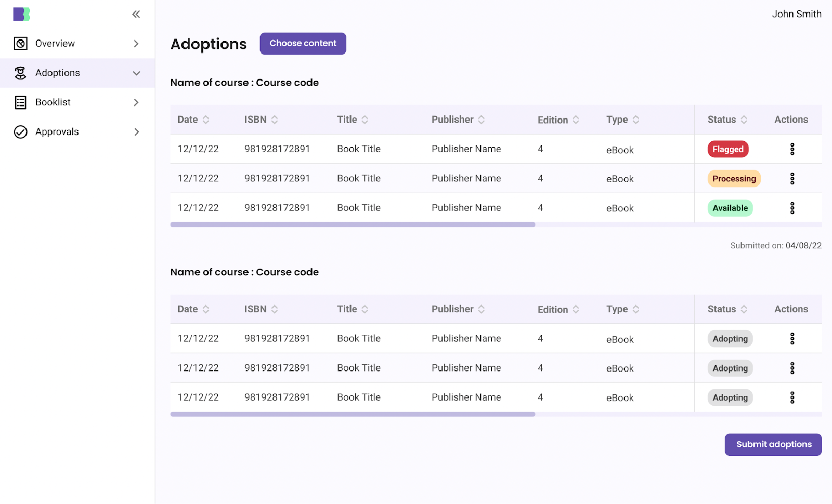Open actions menu for the Available row

[792, 208]
